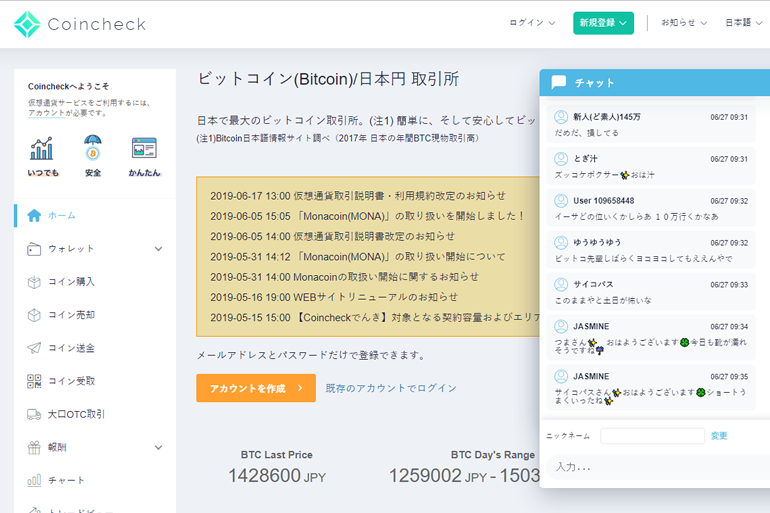Select コイン売却 in the sidebar
770x513 pixels.
tap(71, 315)
